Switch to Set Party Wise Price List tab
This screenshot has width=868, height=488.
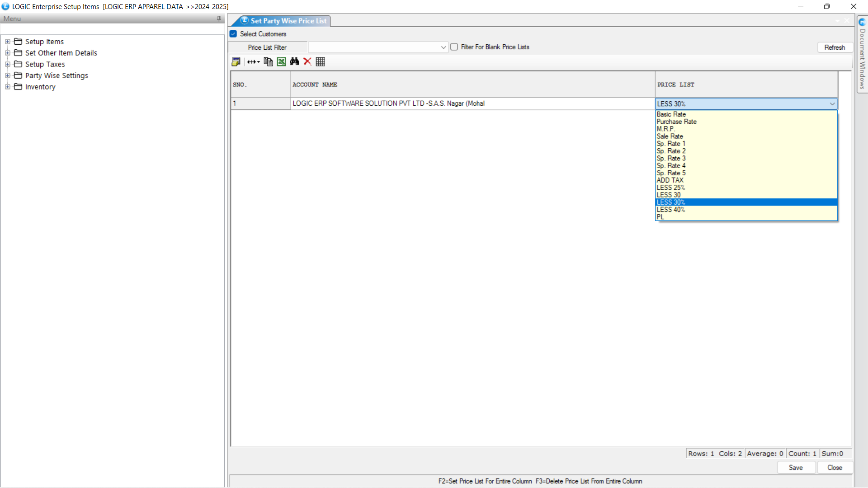click(x=288, y=21)
